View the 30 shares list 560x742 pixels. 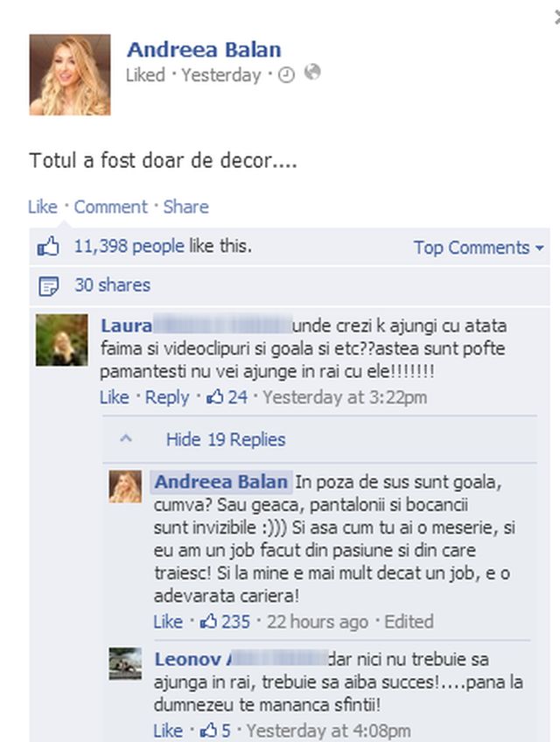coord(113,285)
